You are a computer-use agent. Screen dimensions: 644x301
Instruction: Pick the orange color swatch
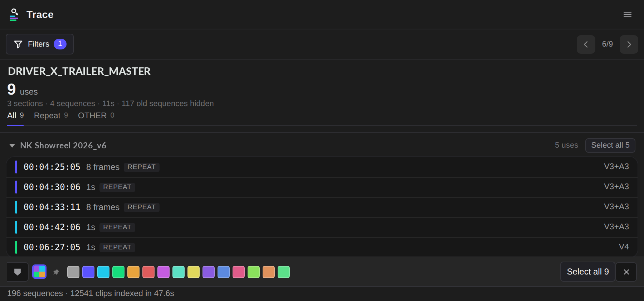pos(133,272)
